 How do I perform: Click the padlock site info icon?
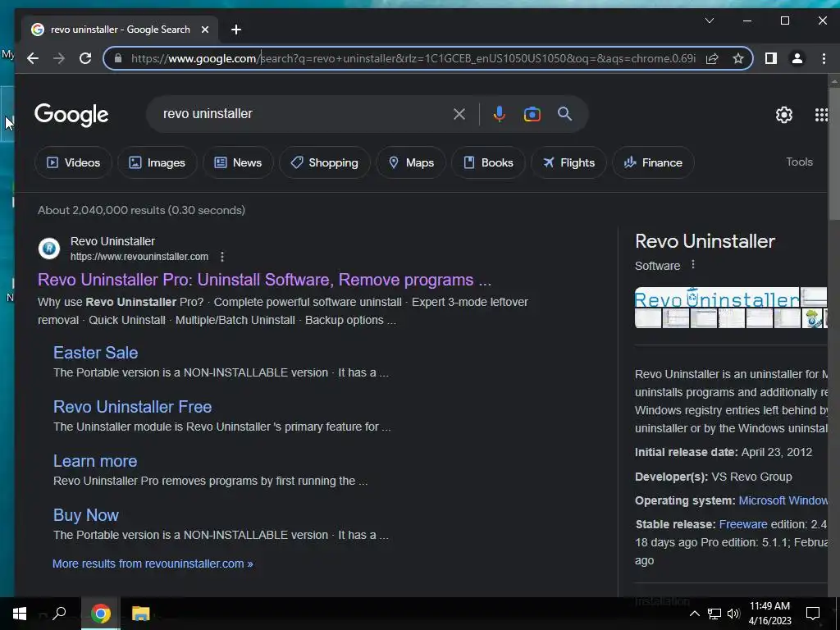click(118, 58)
